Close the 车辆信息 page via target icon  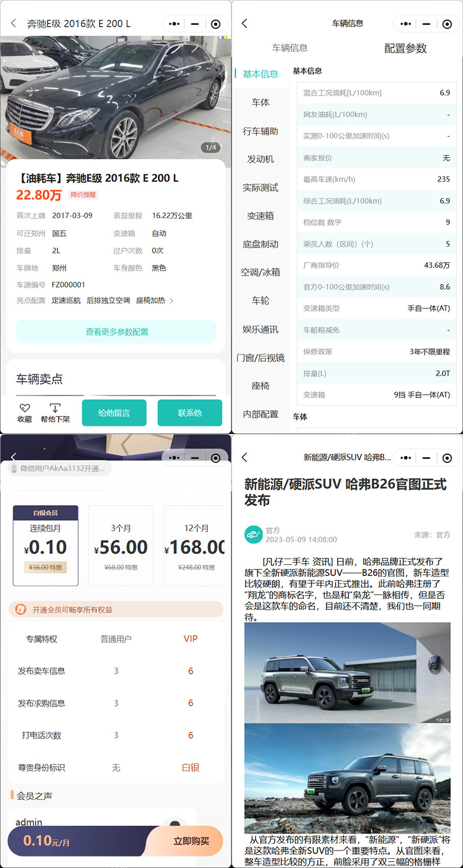(x=447, y=24)
